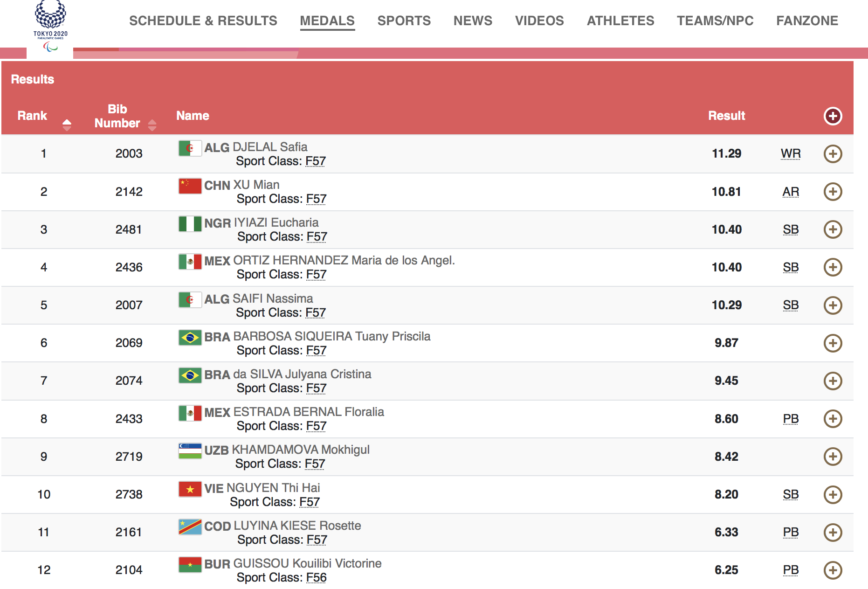
Task: Expand details for NGUYEN Thi Hai row
Action: coord(833,495)
